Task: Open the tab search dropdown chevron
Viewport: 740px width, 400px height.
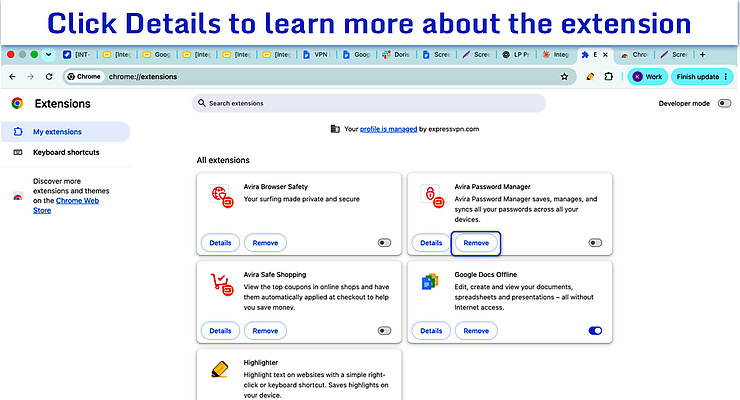Action: pyautogui.click(x=48, y=55)
